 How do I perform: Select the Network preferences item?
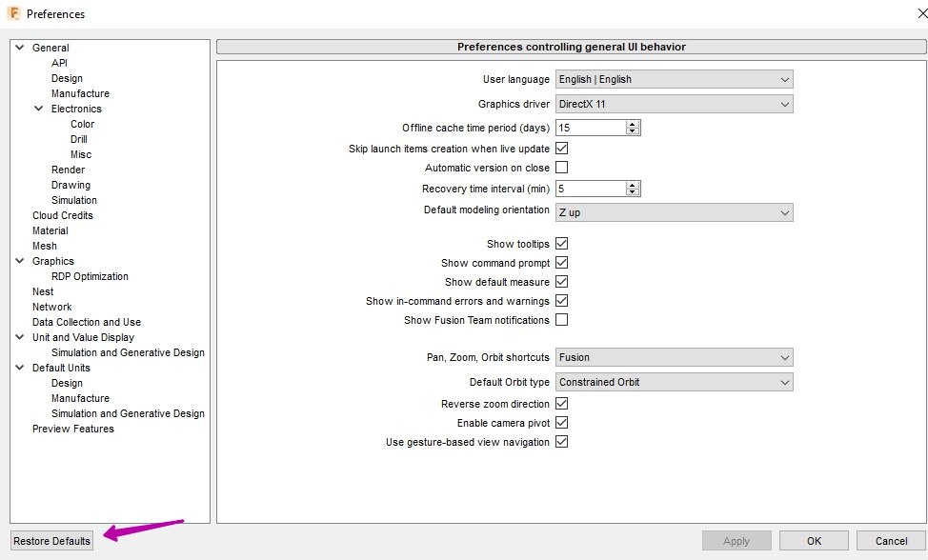(x=52, y=307)
